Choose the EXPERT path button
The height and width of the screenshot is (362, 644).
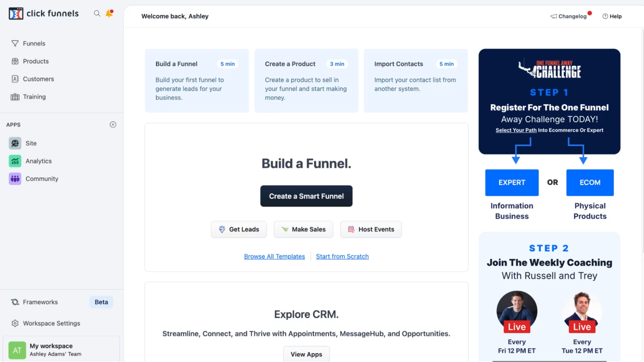point(512,183)
